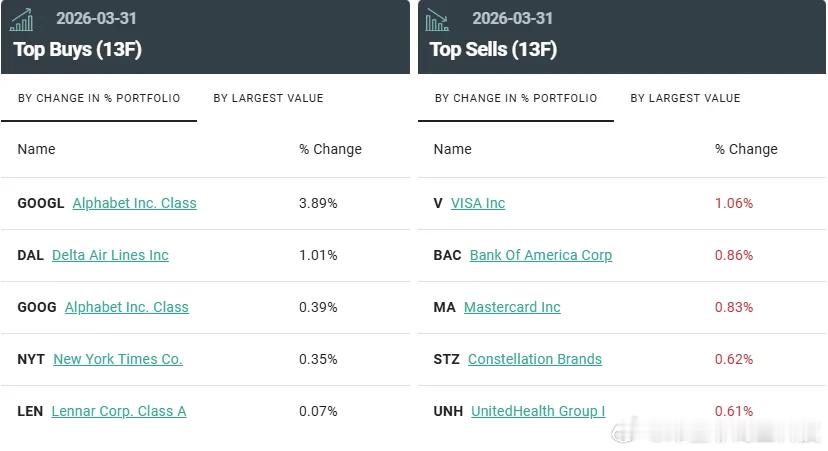The image size is (828, 451).
Task: Open the GOOGL Alphabet Inc. Class link
Action: point(135,203)
